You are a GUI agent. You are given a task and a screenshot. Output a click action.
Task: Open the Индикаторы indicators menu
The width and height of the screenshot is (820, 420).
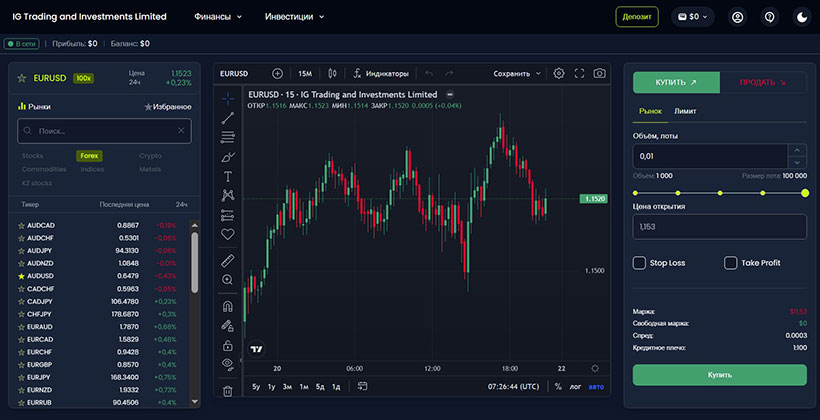[381, 74]
